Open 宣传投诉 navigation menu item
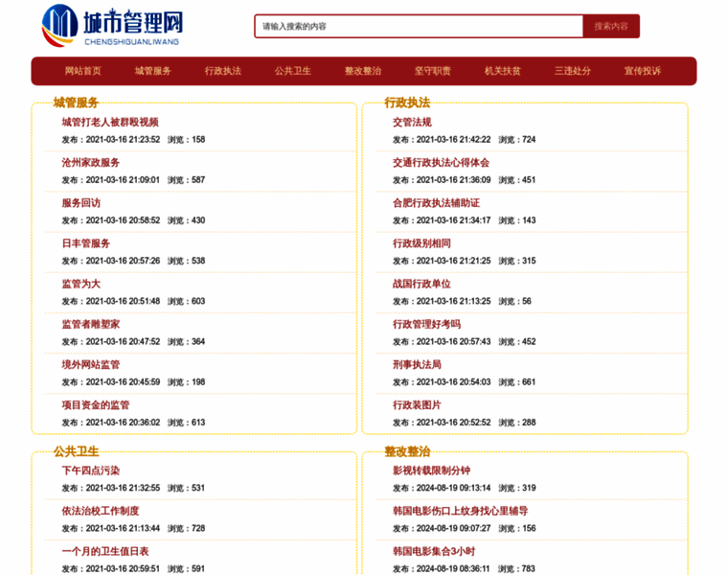The width and height of the screenshot is (728, 575). [643, 71]
